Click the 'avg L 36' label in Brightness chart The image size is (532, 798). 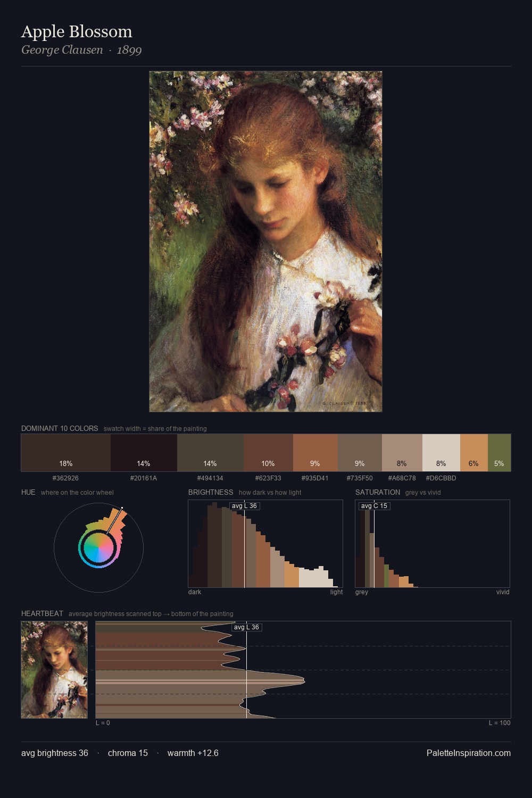pos(244,506)
